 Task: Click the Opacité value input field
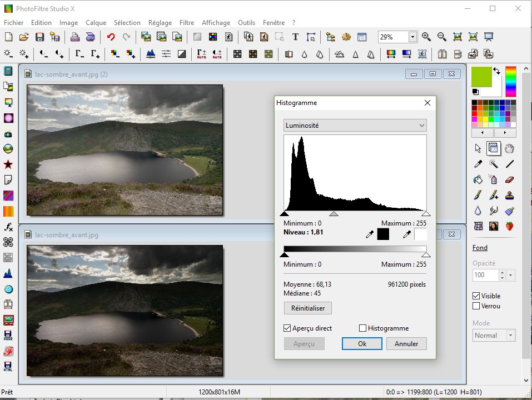tap(485, 275)
